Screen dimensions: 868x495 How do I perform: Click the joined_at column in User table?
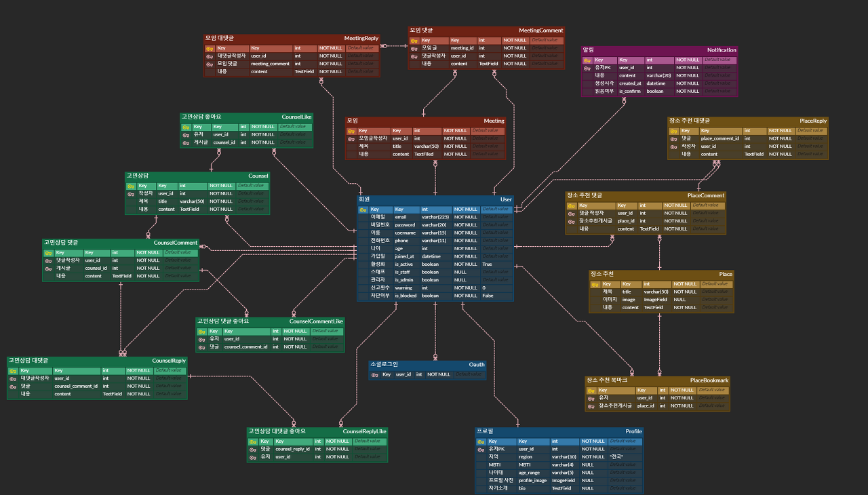[404, 256]
